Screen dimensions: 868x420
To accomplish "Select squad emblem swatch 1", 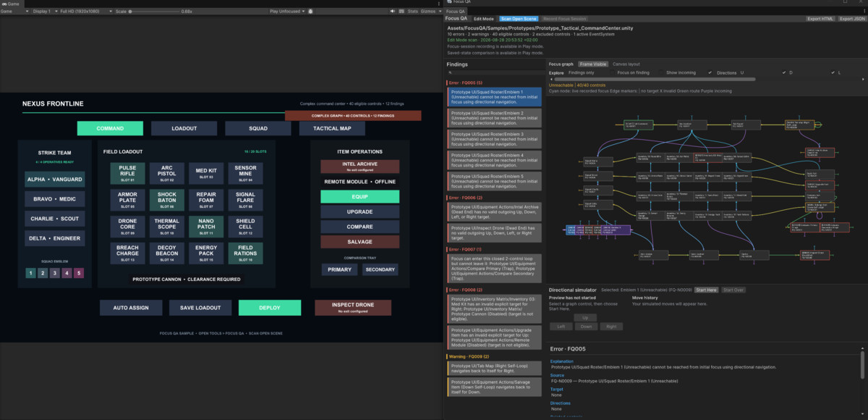I will pos(30,273).
